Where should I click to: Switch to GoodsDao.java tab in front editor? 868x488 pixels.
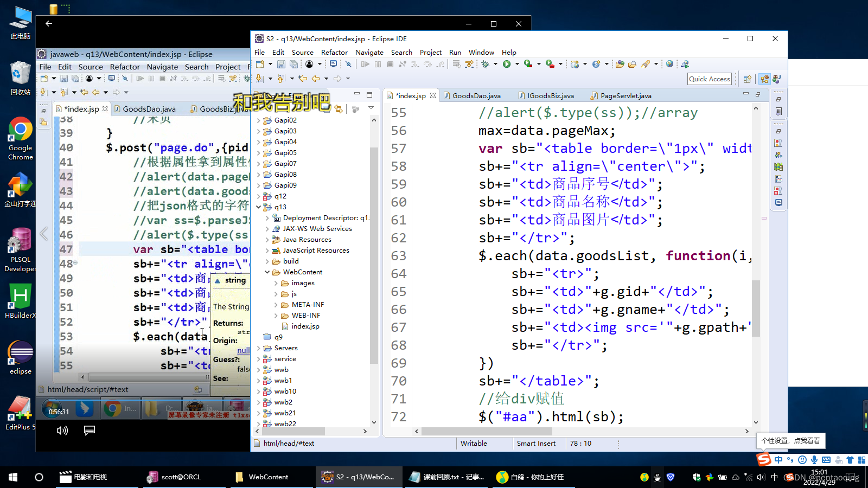click(476, 95)
